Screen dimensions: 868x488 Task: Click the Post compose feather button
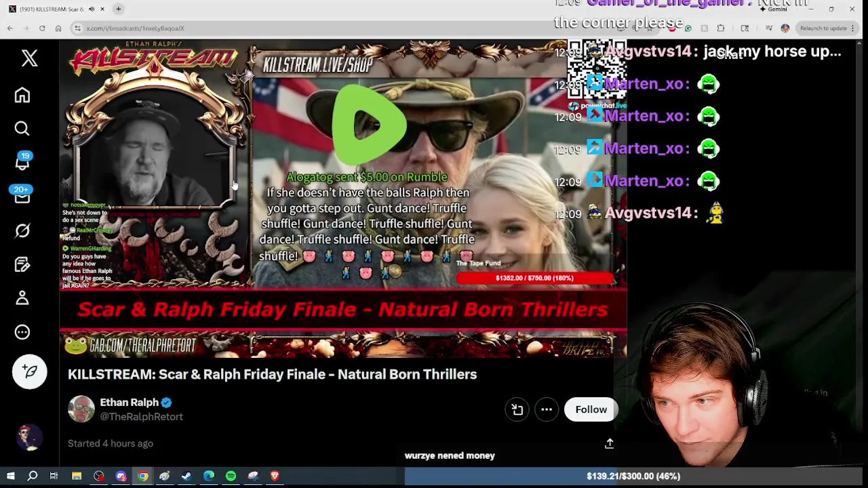coord(29,371)
